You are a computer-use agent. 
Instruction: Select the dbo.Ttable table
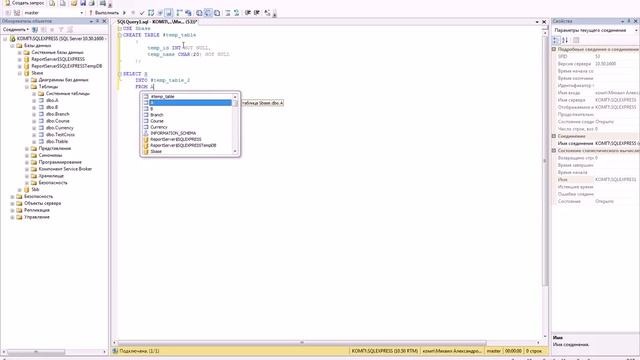tap(57, 142)
